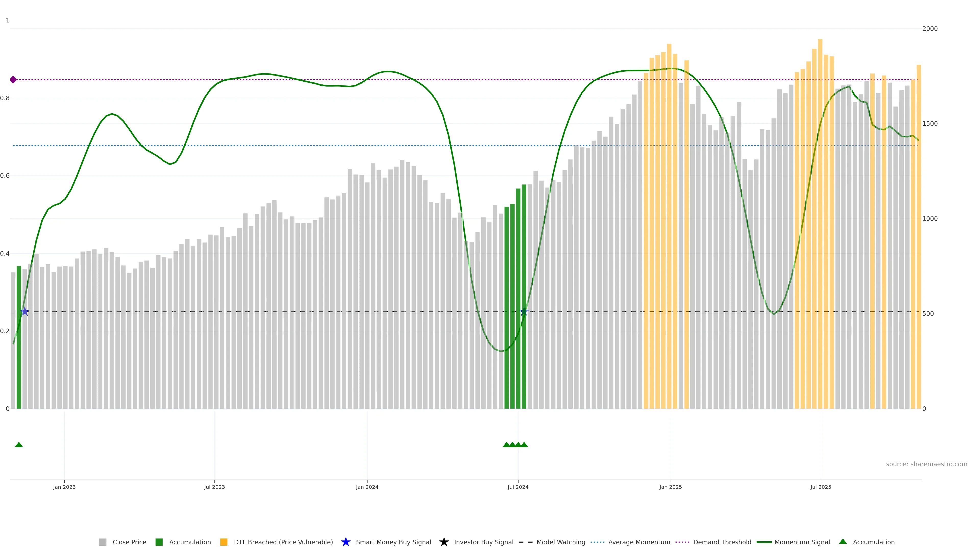Click the green Momentum Signal line legend icon
Image resolution: width=980 pixels, height=551 pixels.
(764, 542)
